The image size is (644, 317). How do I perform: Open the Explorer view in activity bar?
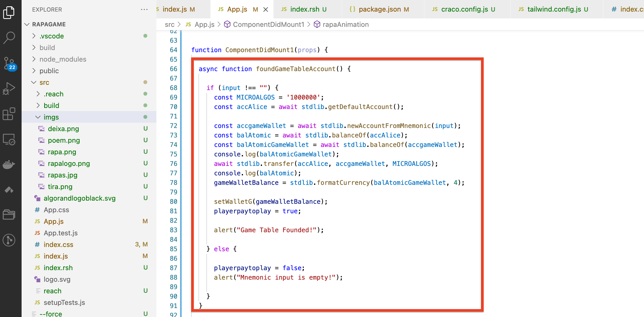[9, 12]
